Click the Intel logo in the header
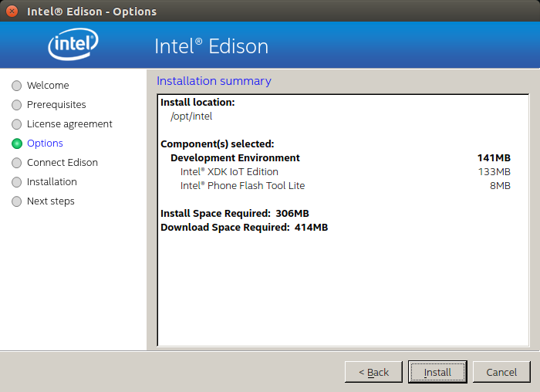The image size is (540, 392). (73, 44)
